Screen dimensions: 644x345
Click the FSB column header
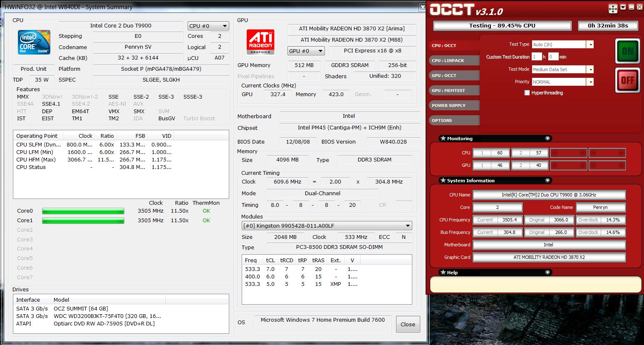(x=131, y=136)
